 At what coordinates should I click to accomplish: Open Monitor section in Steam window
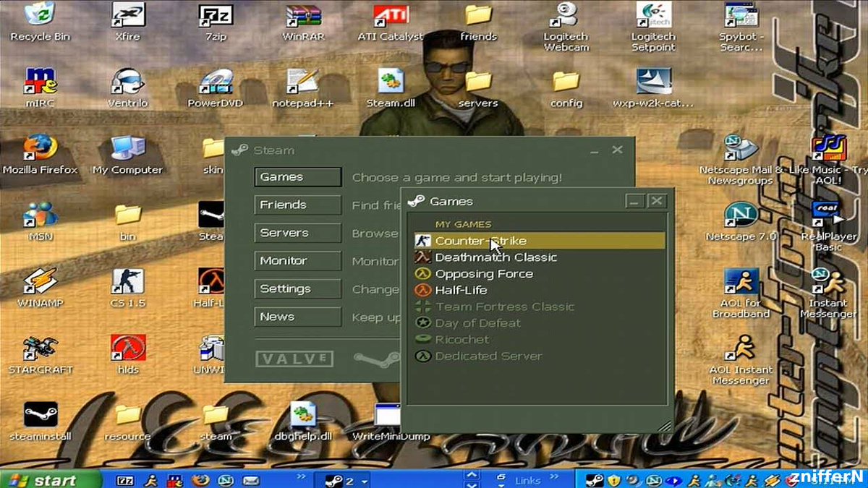pyautogui.click(x=298, y=261)
